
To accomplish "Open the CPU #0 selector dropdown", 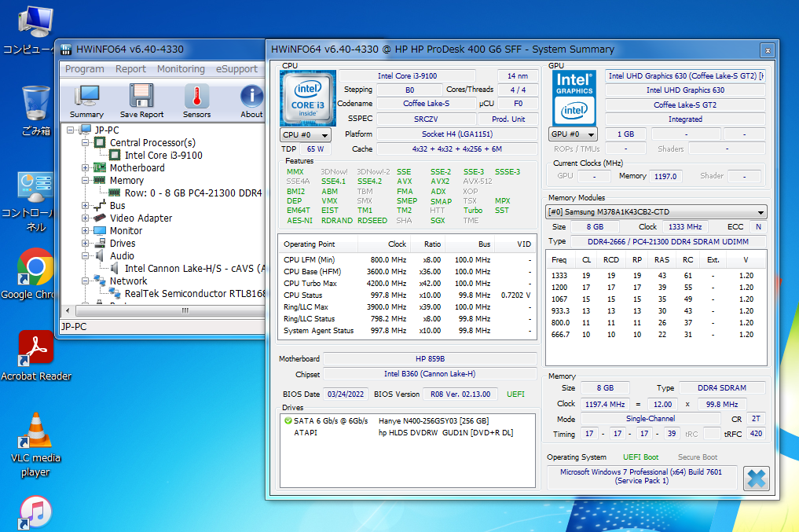I will pyautogui.click(x=305, y=134).
